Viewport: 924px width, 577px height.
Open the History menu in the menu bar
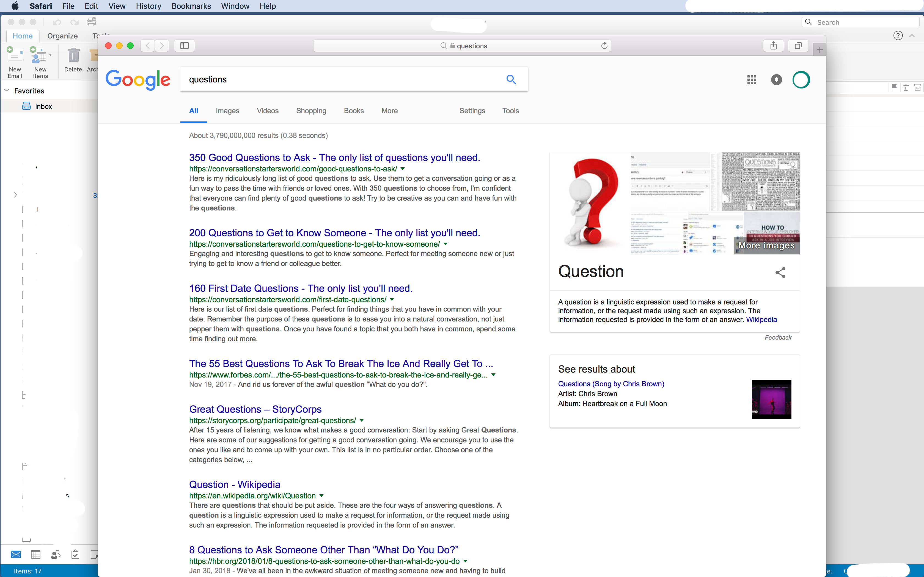(x=148, y=6)
